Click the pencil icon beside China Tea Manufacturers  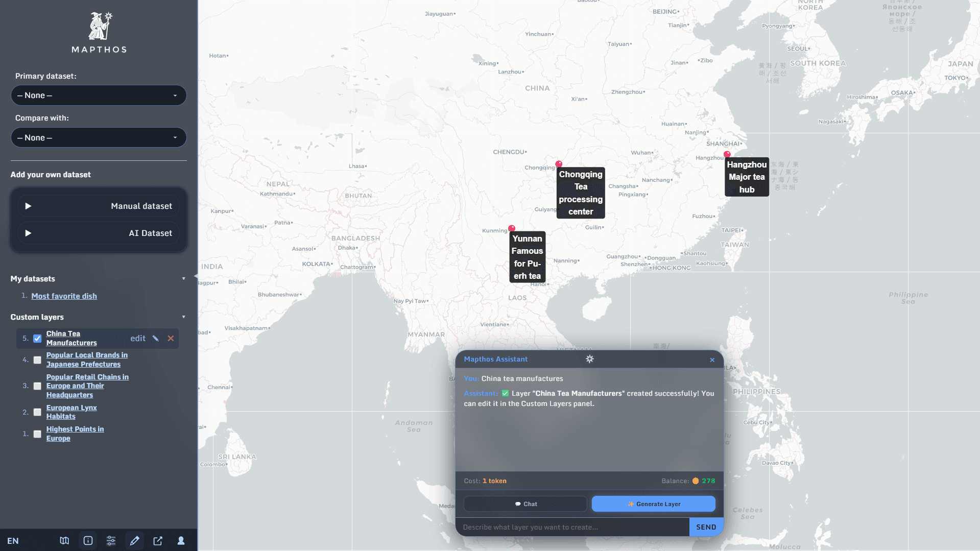coord(156,339)
